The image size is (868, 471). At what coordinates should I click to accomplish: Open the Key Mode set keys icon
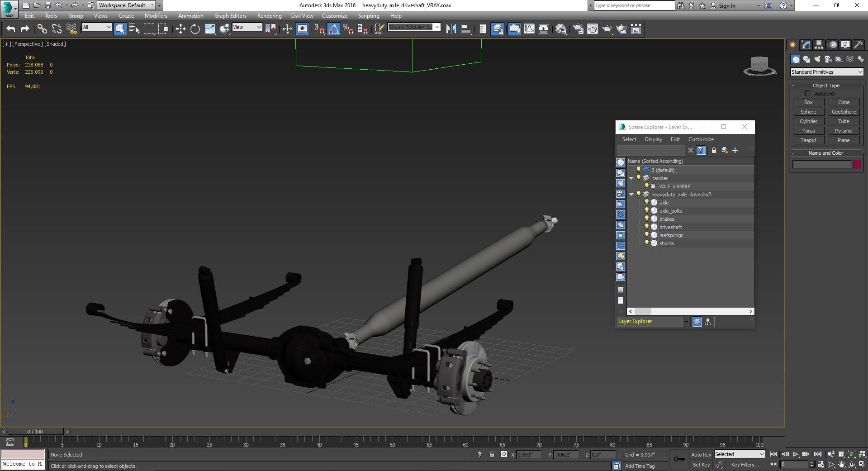[x=679, y=459]
